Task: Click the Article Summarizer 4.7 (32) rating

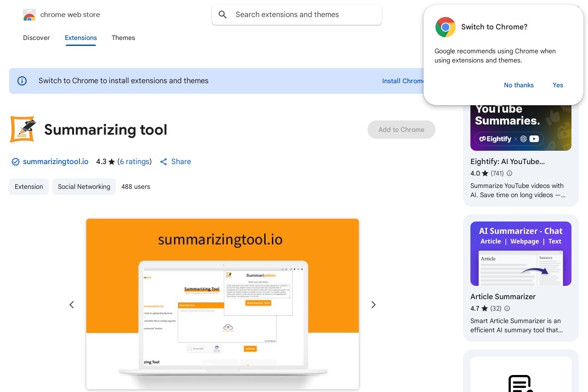Action: (486, 308)
